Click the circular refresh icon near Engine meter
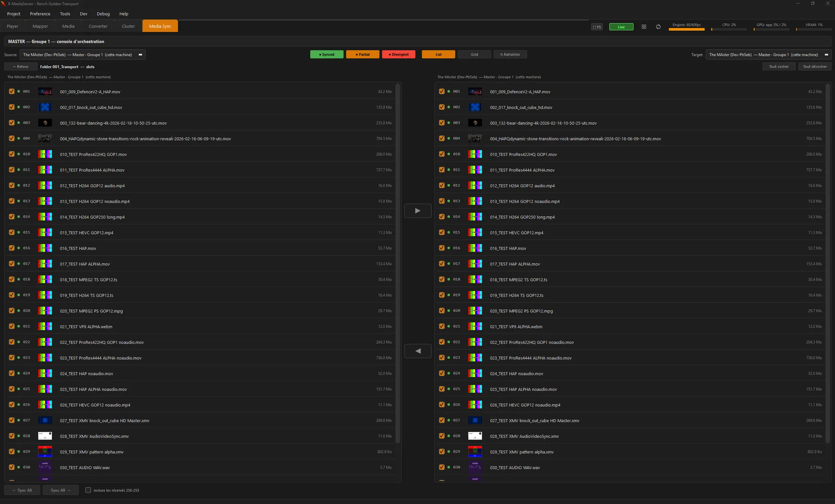The width and height of the screenshot is (835, 504). click(658, 27)
